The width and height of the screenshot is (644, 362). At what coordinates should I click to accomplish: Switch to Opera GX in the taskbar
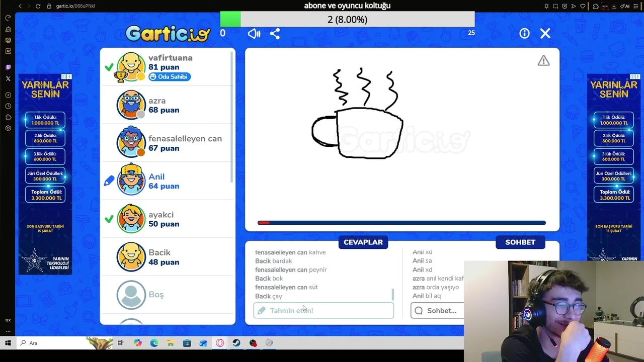(x=220, y=343)
